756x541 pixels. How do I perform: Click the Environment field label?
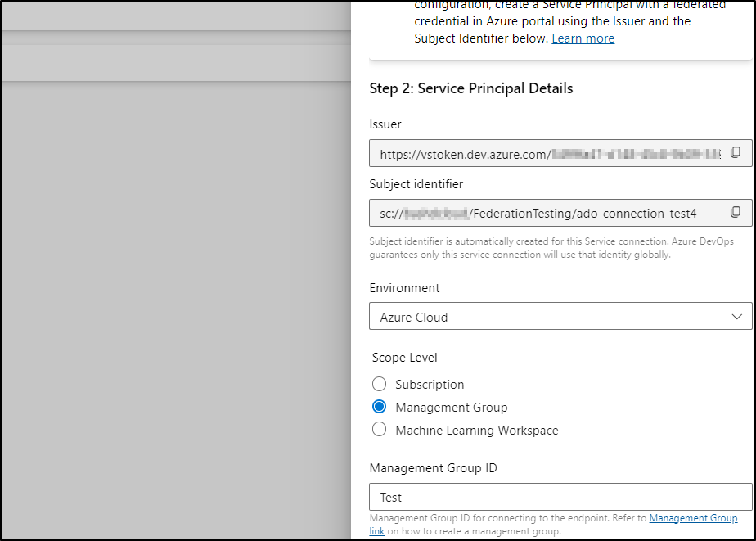[404, 288]
